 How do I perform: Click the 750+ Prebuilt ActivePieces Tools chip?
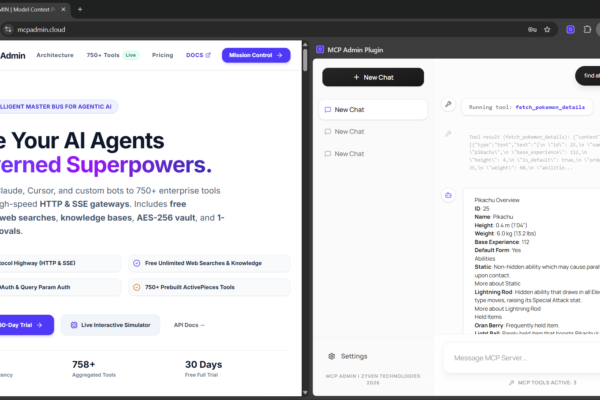click(x=209, y=287)
